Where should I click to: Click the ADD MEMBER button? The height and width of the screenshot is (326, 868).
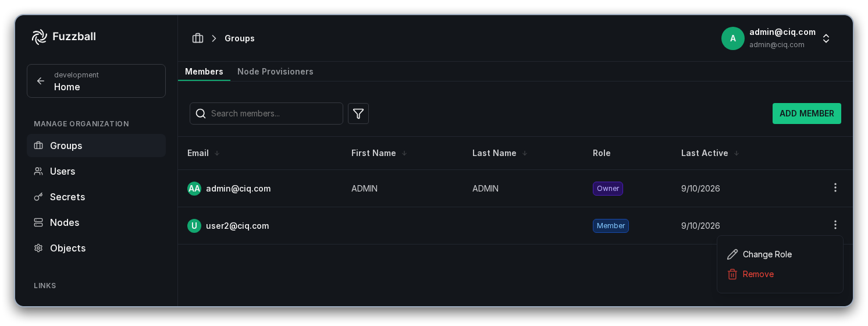click(x=807, y=114)
